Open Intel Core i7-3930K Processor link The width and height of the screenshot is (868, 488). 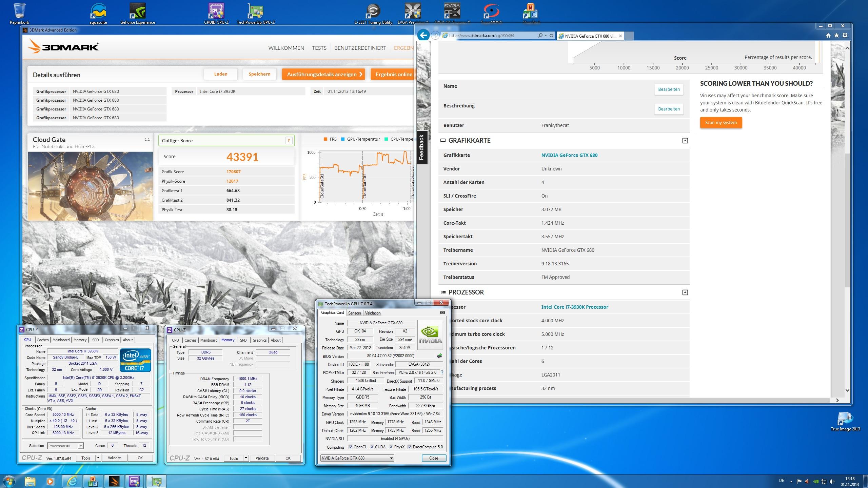tap(575, 307)
